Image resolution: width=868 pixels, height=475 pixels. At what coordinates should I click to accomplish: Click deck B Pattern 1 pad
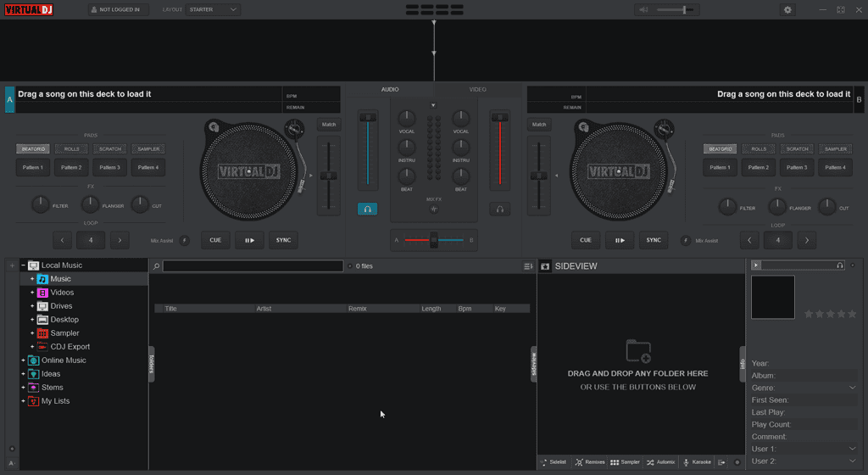(x=721, y=167)
